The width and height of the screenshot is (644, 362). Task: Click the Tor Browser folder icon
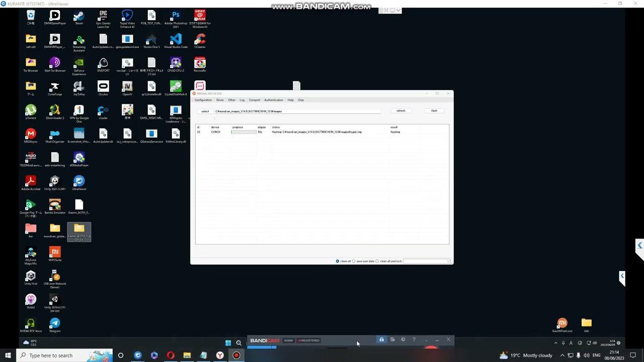pos(31,65)
